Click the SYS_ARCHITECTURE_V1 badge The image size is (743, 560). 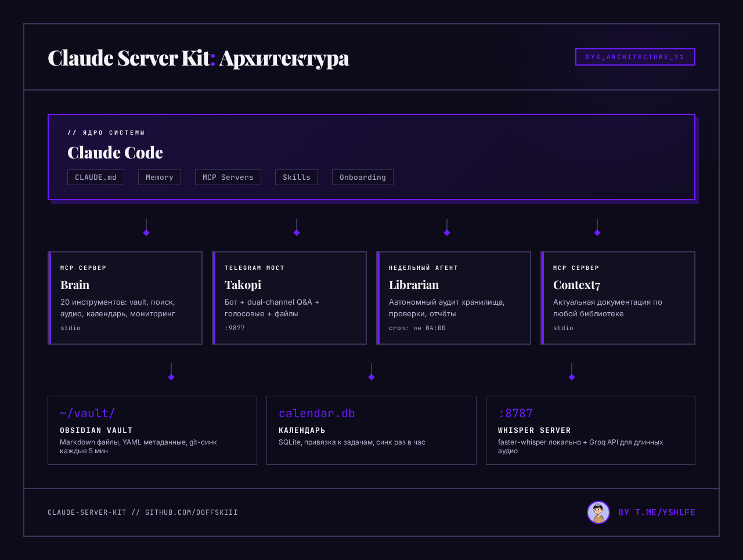(635, 57)
